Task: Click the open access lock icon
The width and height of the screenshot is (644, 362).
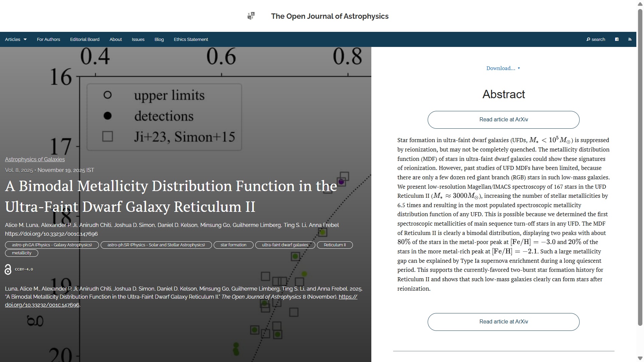Action: click(x=8, y=269)
